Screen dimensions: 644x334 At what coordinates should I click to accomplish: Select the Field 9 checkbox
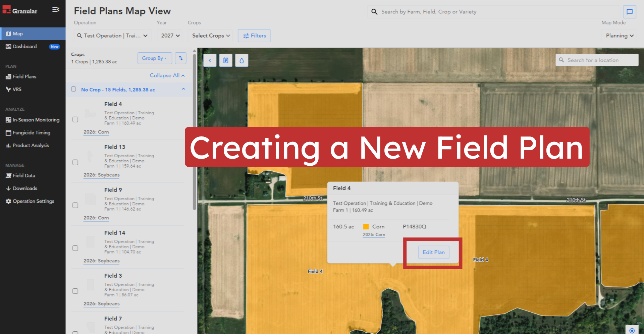[75, 205]
